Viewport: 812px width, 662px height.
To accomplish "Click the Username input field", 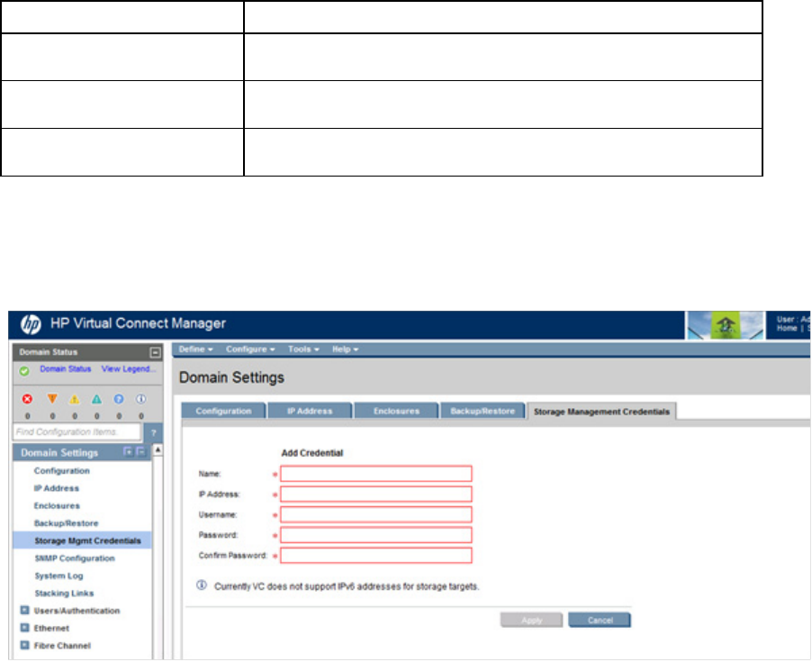I will tap(376, 514).
